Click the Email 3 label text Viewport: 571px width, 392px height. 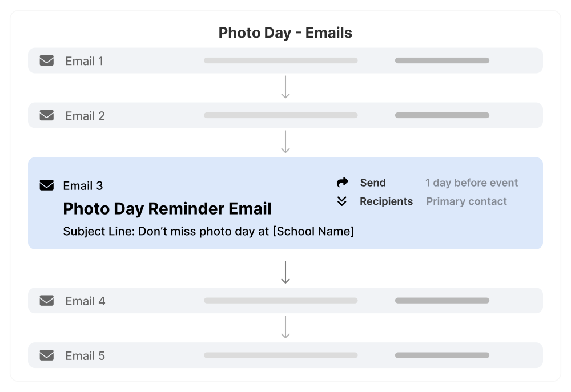pyautogui.click(x=83, y=185)
